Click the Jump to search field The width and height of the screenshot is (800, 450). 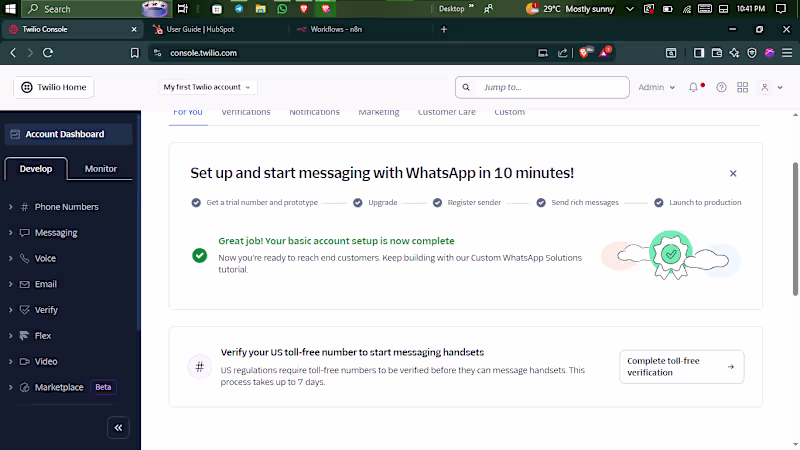click(542, 87)
